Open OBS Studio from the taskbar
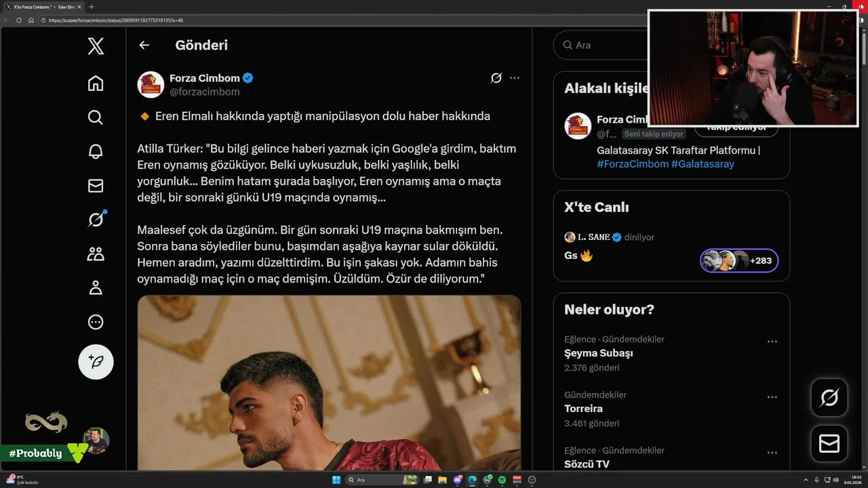This screenshot has width=868, height=488. [532, 480]
